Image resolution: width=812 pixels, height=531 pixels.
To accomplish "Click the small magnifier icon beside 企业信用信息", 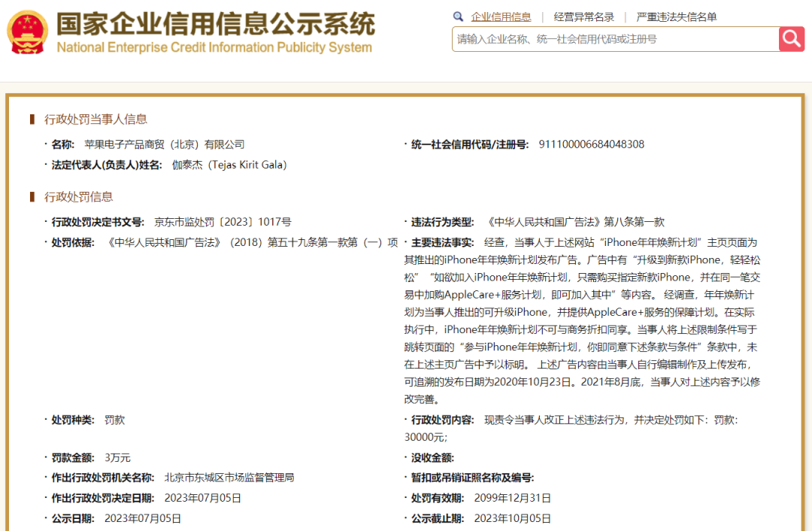I will [458, 17].
